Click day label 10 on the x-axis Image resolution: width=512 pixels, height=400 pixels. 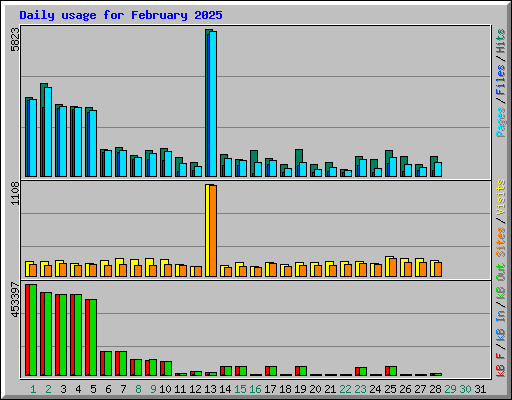pos(165,389)
